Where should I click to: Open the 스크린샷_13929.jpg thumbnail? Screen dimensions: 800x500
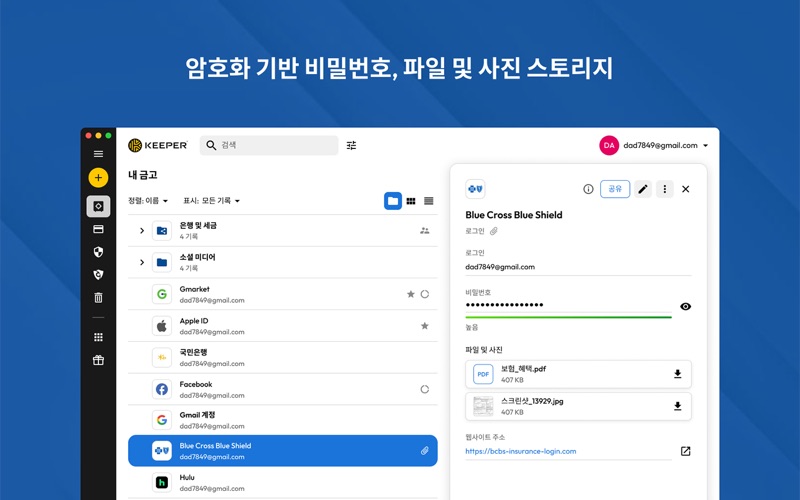coord(483,406)
